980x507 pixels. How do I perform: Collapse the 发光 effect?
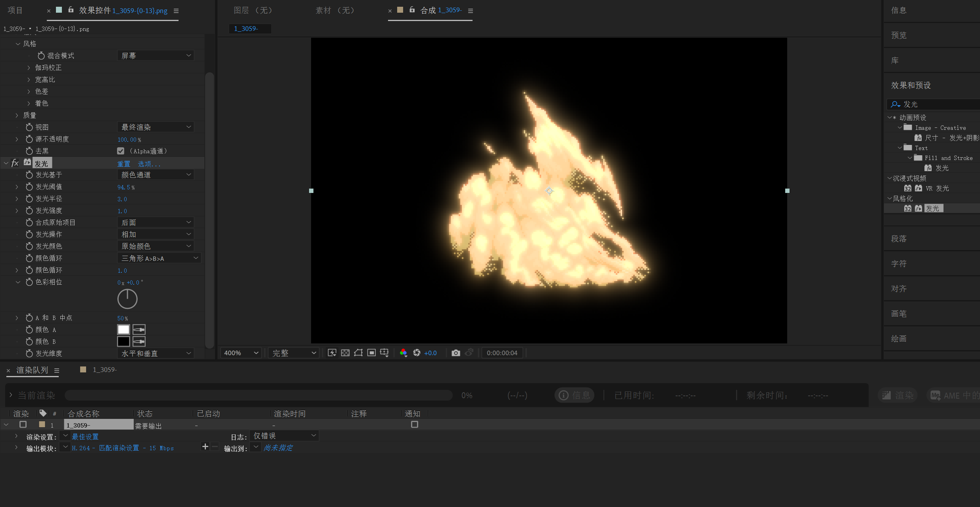tap(6, 163)
